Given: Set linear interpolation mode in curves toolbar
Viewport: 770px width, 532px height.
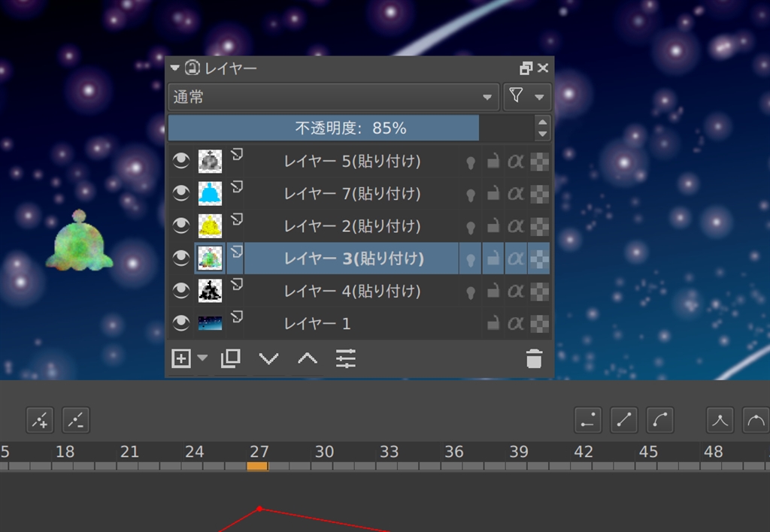Looking at the screenshot, I should point(624,419).
